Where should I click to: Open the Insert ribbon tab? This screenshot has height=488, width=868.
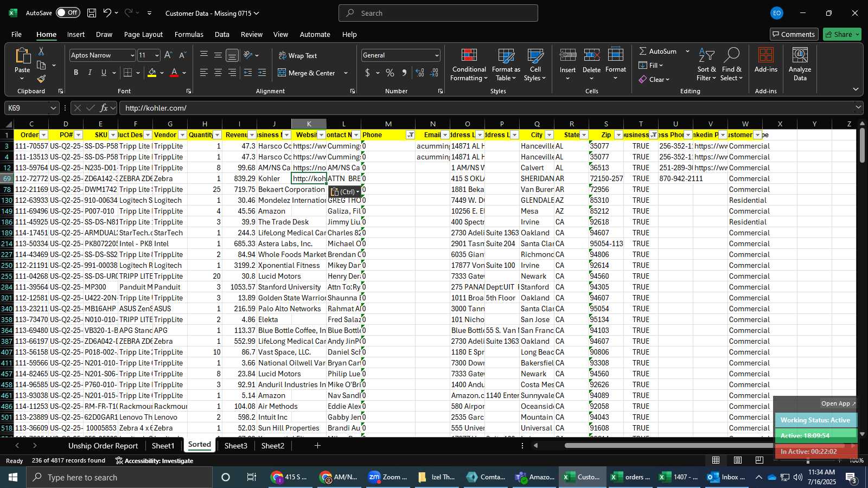pyautogui.click(x=76, y=34)
